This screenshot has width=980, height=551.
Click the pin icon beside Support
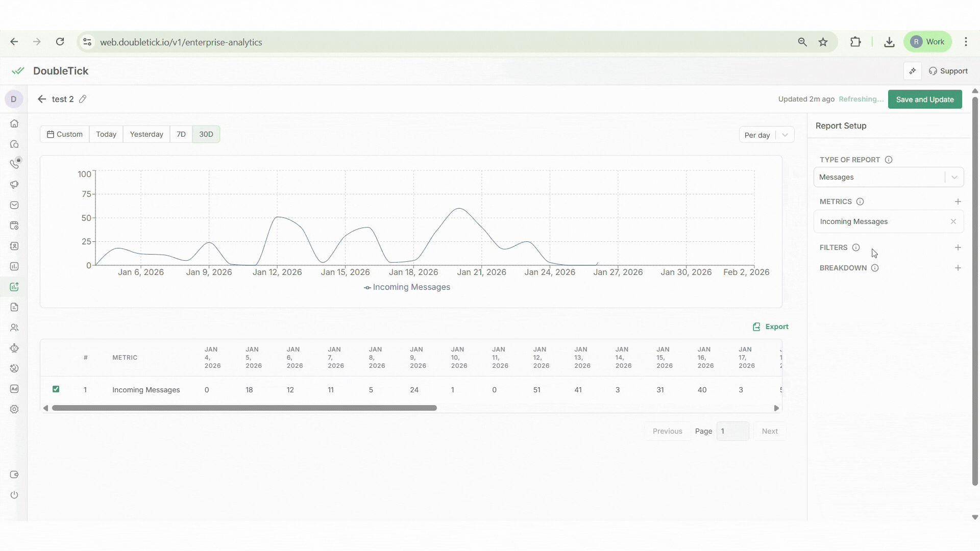coord(913,71)
